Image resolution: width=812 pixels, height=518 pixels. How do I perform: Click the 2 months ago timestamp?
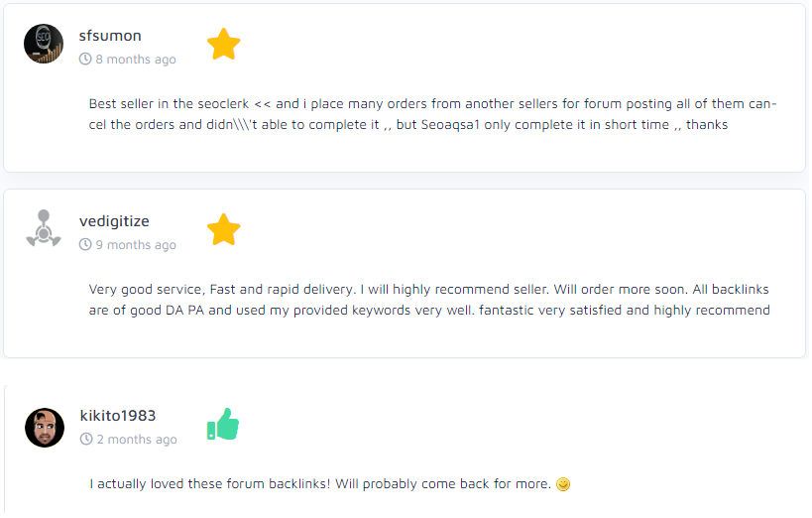pyautogui.click(x=137, y=440)
